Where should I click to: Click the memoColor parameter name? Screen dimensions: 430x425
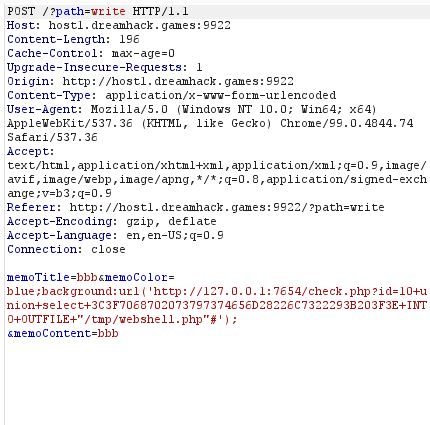click(x=136, y=278)
